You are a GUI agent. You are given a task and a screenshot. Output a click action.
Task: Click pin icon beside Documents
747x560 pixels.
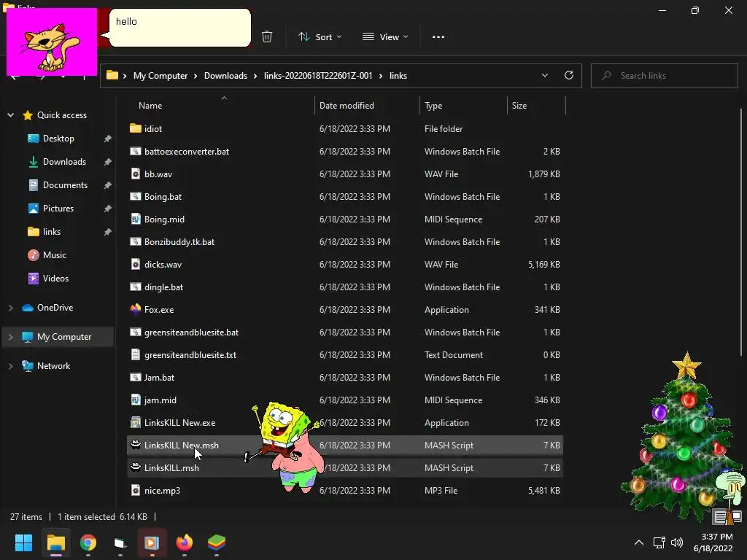point(108,185)
